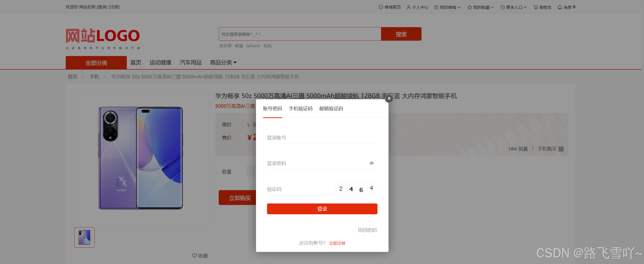Go to the 首页 navigation item
Image resolution: width=644 pixels, height=264 pixels.
coord(136,62)
